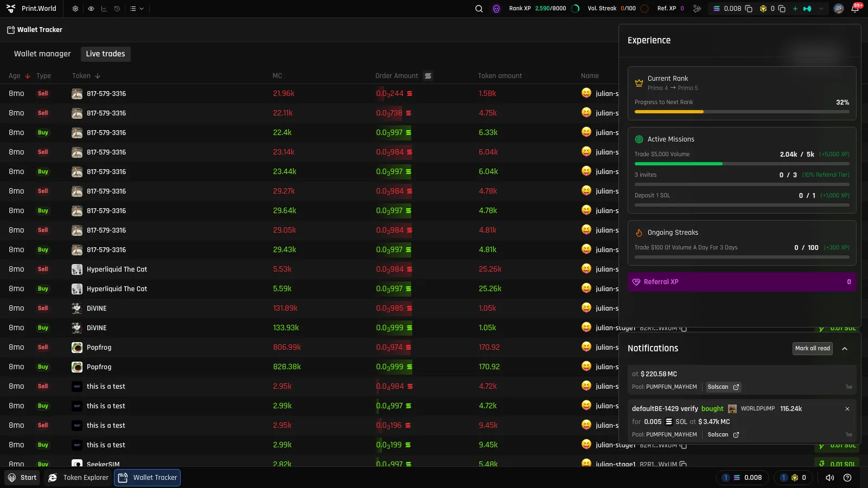The image size is (868, 488).
Task: Click the DiVINE token icon in the Buy row
Action: click(77, 328)
